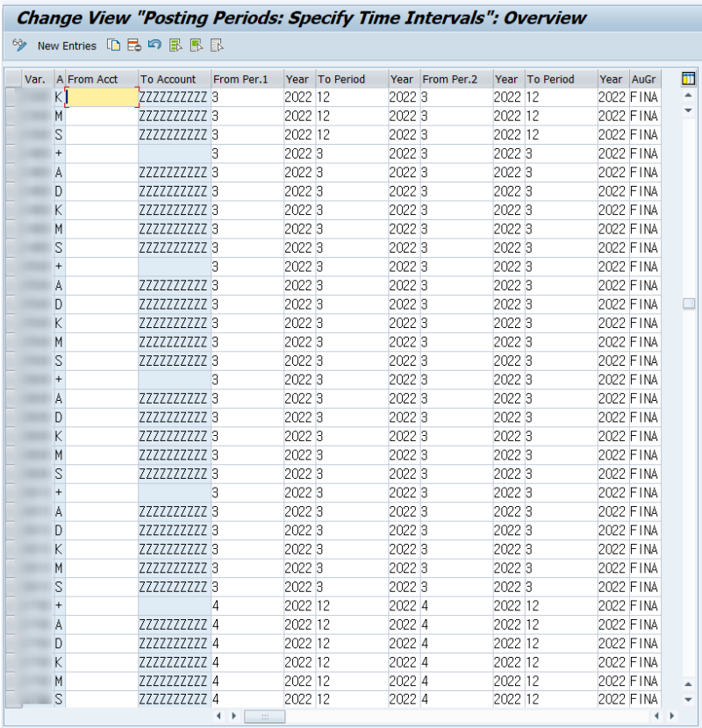Click the Delete row icon
The image size is (702, 728).
coord(134,46)
